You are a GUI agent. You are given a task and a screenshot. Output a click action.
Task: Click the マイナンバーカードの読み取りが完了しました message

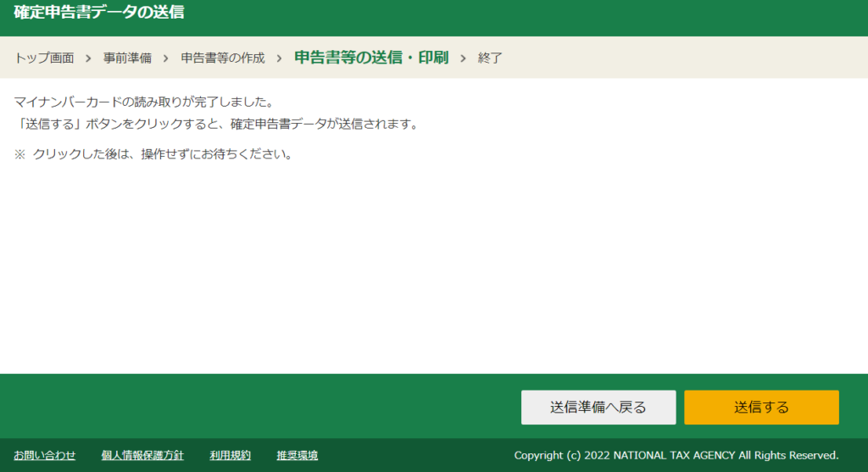point(144,102)
